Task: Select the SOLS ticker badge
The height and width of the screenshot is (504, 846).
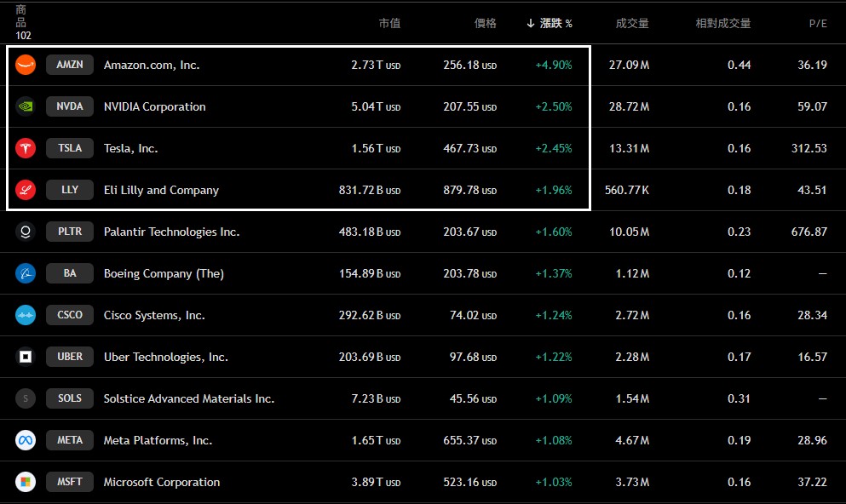Action: pos(70,398)
